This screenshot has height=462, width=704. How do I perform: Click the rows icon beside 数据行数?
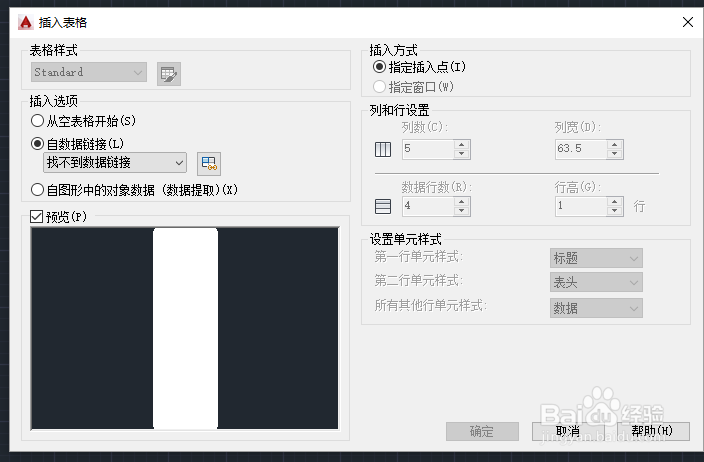point(383,206)
